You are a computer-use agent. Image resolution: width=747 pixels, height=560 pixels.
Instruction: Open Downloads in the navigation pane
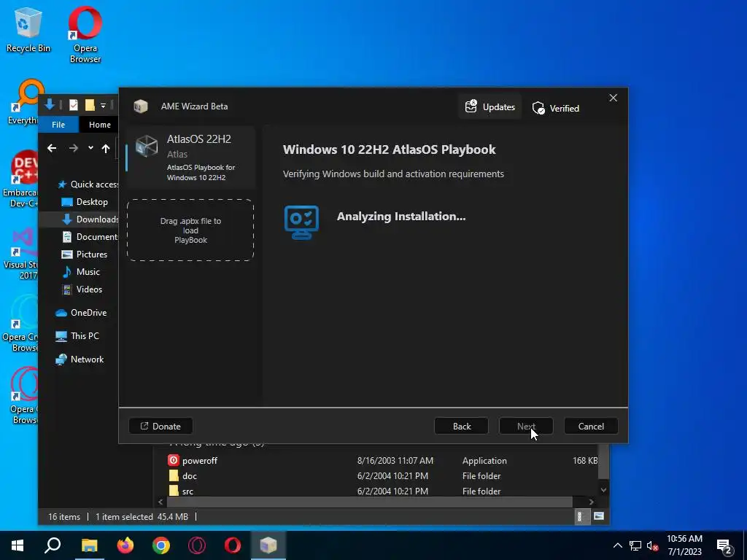click(90, 219)
